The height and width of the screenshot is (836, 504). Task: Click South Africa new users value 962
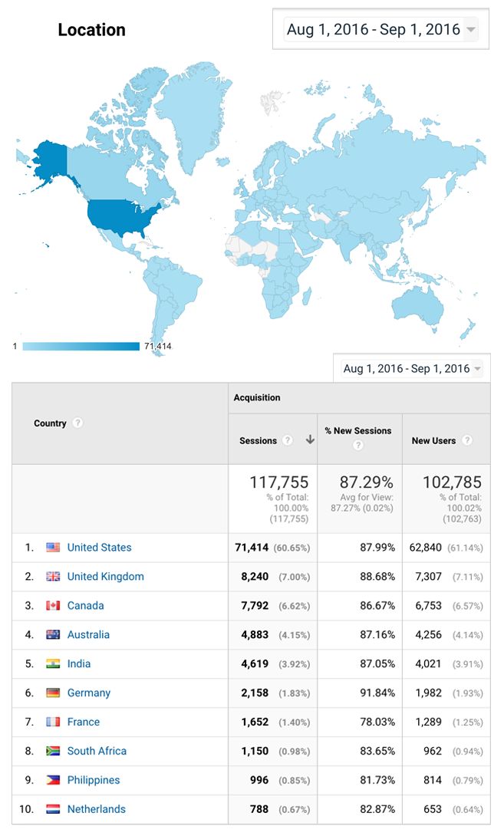(433, 751)
